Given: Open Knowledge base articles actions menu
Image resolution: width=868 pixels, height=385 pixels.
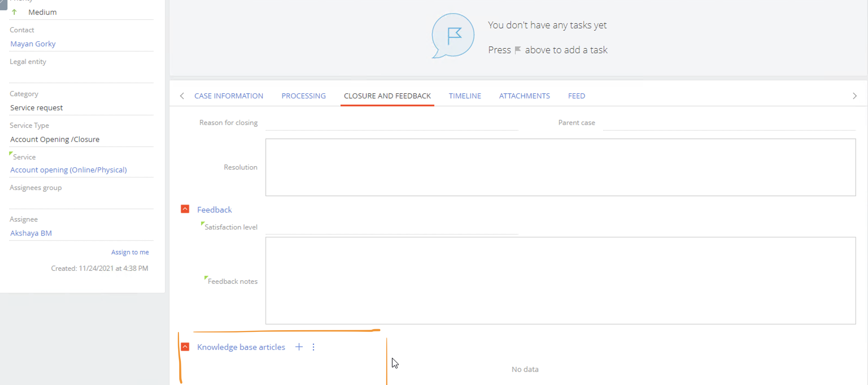Looking at the screenshot, I should (x=313, y=347).
